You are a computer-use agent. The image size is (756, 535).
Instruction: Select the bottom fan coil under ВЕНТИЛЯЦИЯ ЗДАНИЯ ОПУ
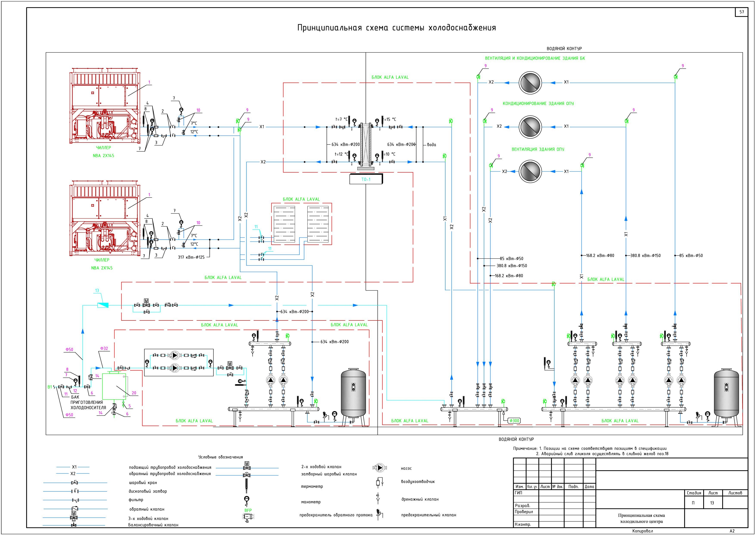(530, 171)
